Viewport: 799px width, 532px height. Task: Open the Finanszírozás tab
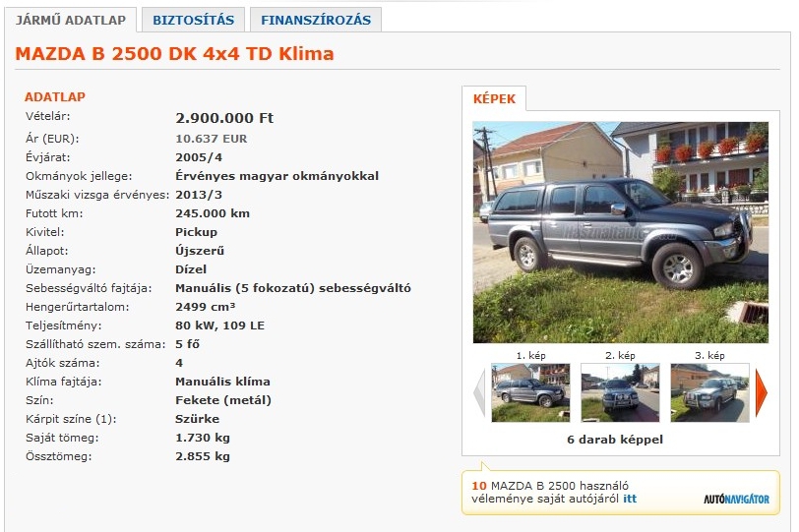(316, 20)
